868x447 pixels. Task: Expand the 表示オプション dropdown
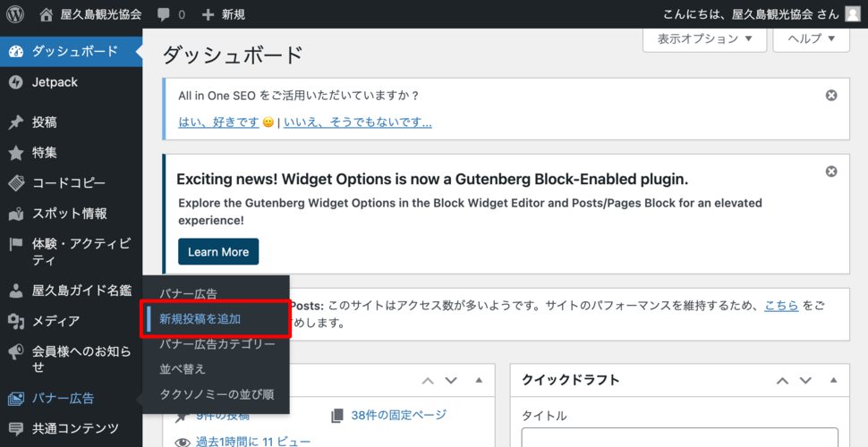704,39
